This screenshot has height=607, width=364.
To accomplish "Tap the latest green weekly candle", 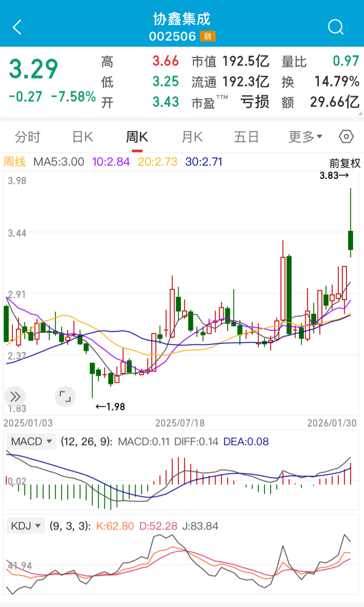I will click(351, 240).
